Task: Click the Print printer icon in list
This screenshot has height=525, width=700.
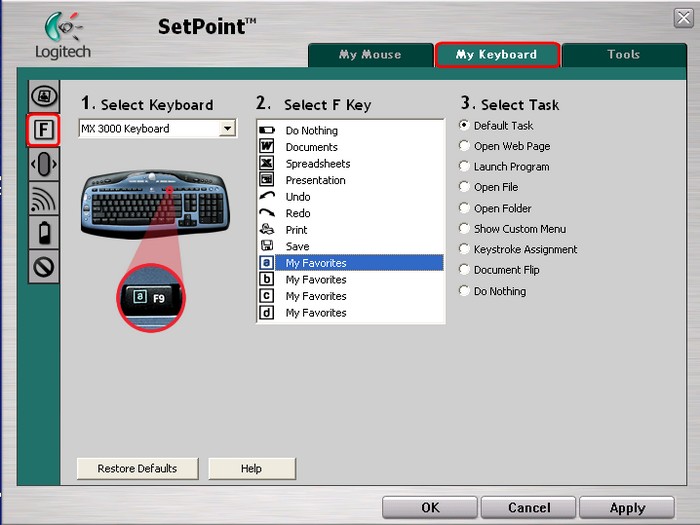Action: (x=267, y=229)
